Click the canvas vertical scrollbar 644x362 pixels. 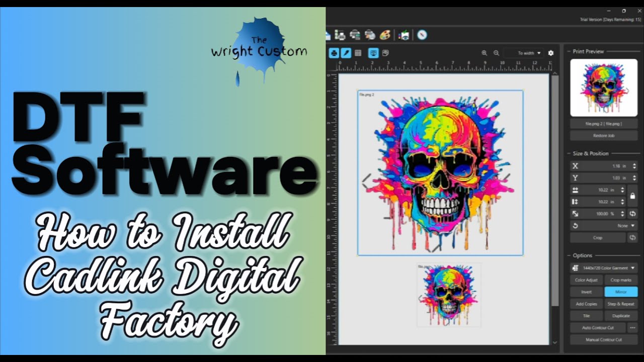pyautogui.click(x=555, y=191)
